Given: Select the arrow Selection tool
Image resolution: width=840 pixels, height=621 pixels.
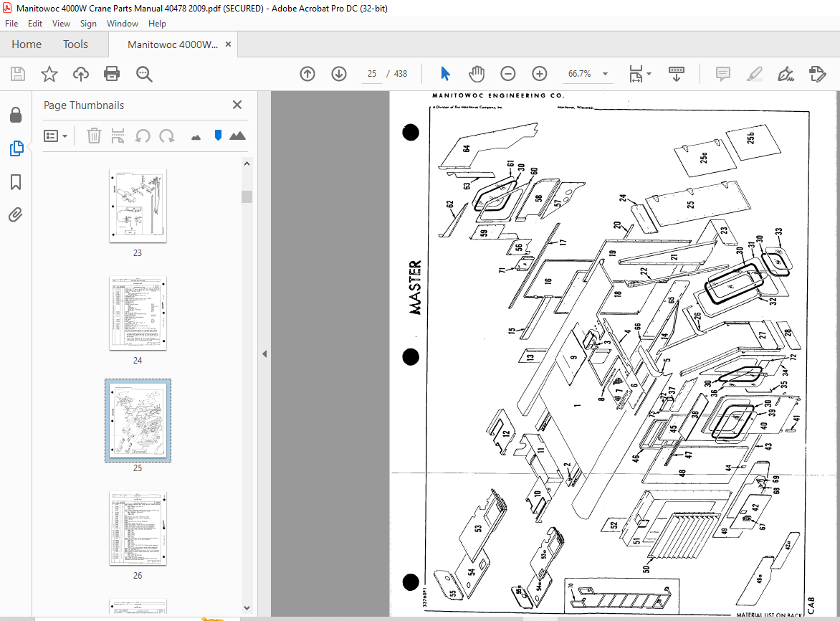Looking at the screenshot, I should click(445, 73).
